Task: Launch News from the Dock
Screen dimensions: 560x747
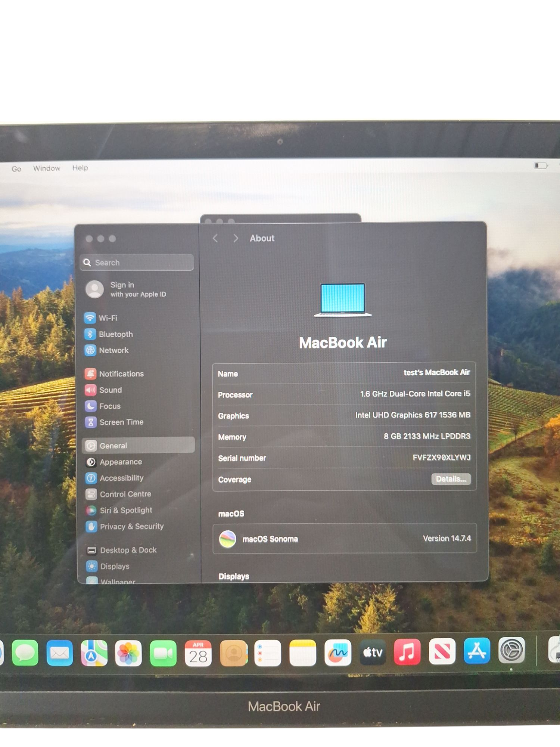Action: point(442,651)
